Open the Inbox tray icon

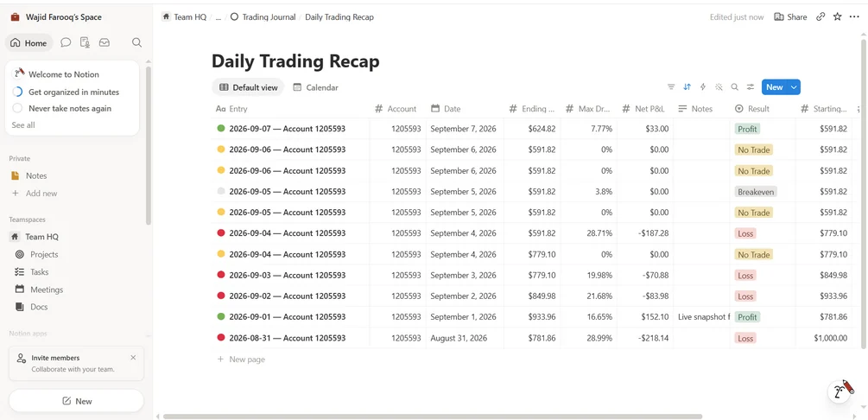[104, 42]
